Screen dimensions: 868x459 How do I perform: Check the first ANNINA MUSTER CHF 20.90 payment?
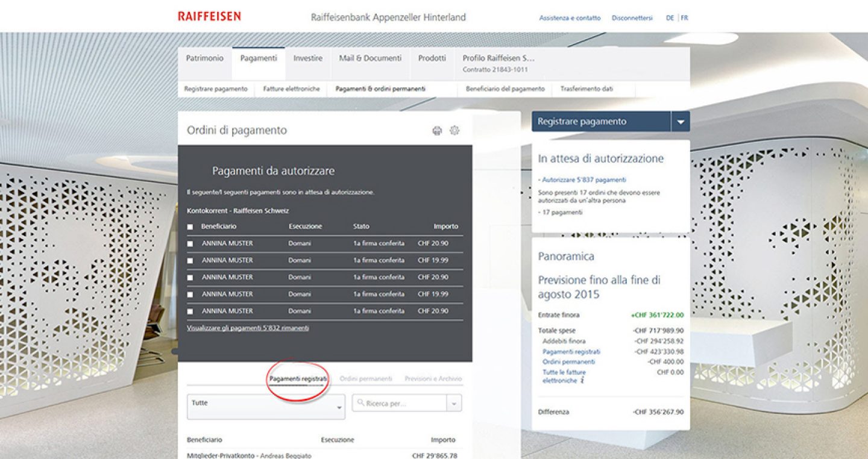190,244
